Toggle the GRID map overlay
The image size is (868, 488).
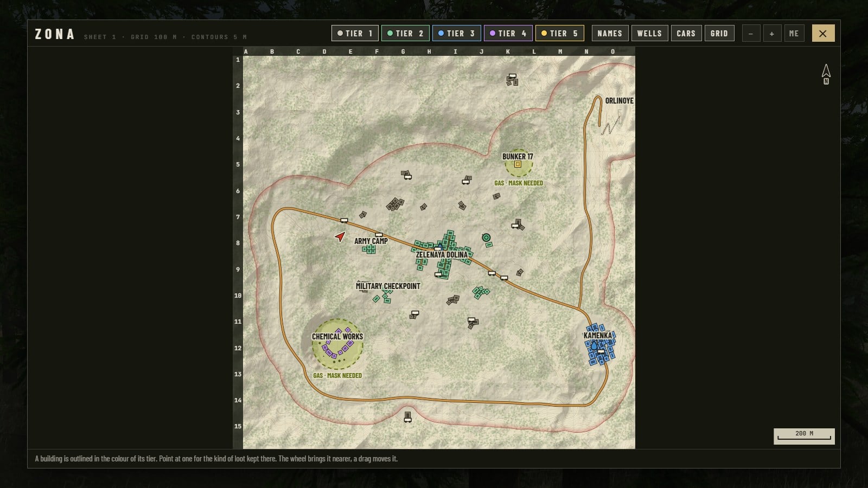click(719, 34)
